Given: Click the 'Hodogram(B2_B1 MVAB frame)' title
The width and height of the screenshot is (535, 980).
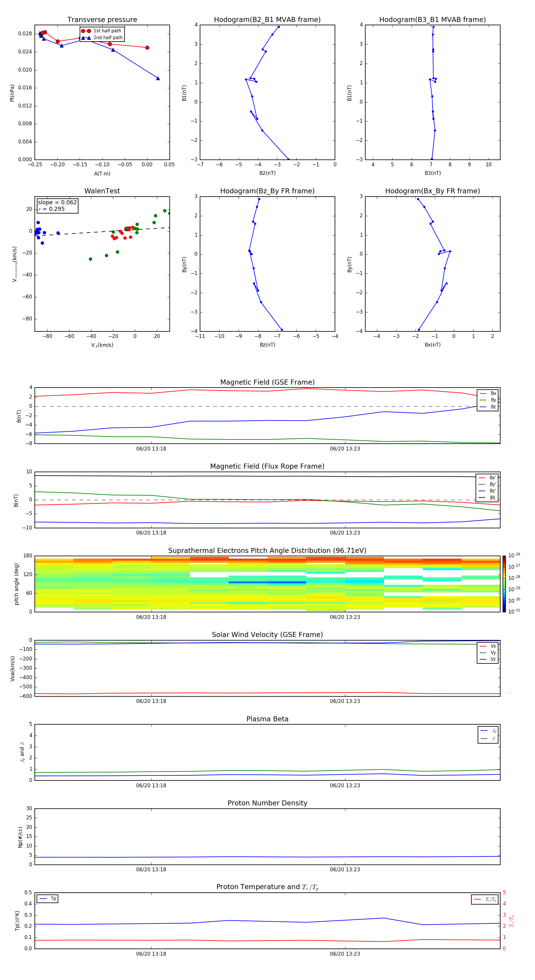Looking at the screenshot, I should tap(267, 20).
